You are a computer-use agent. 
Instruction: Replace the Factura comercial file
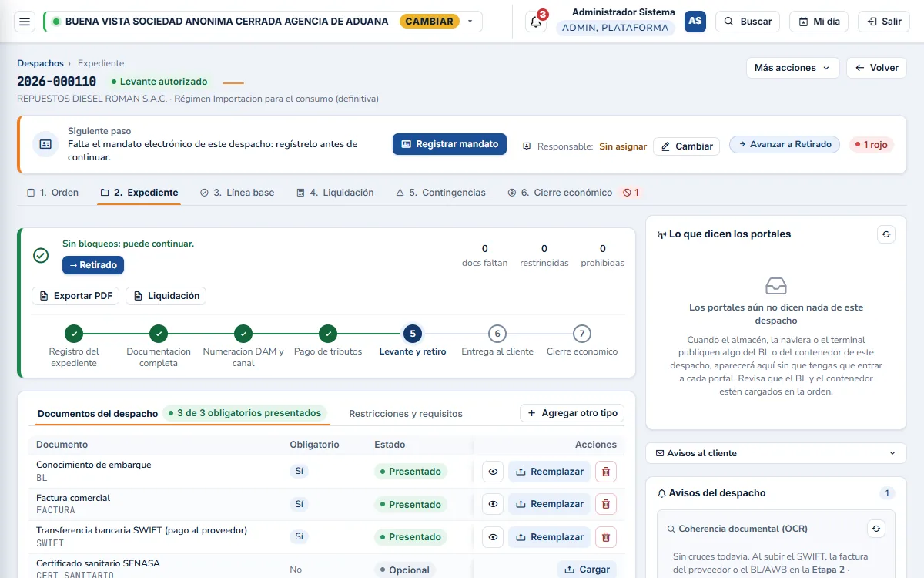click(549, 504)
